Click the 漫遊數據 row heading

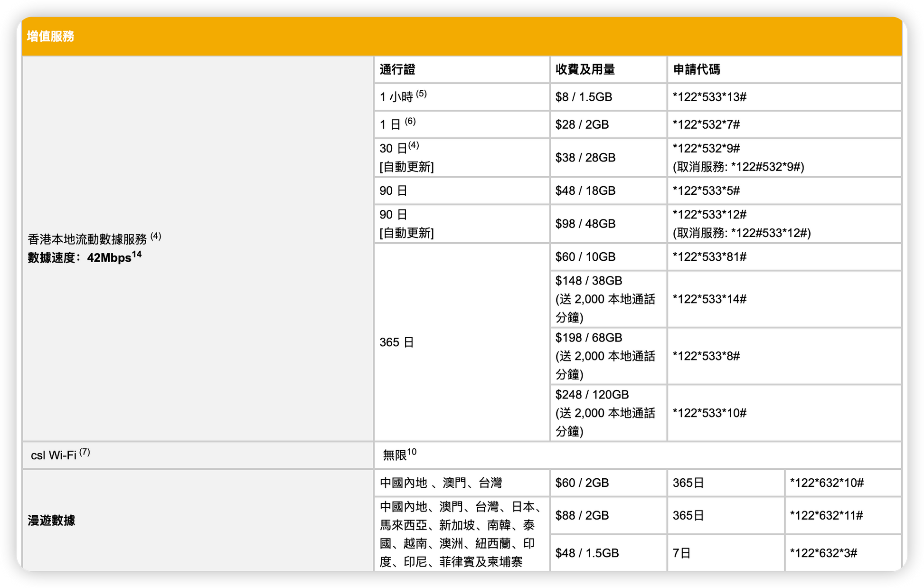(51, 521)
